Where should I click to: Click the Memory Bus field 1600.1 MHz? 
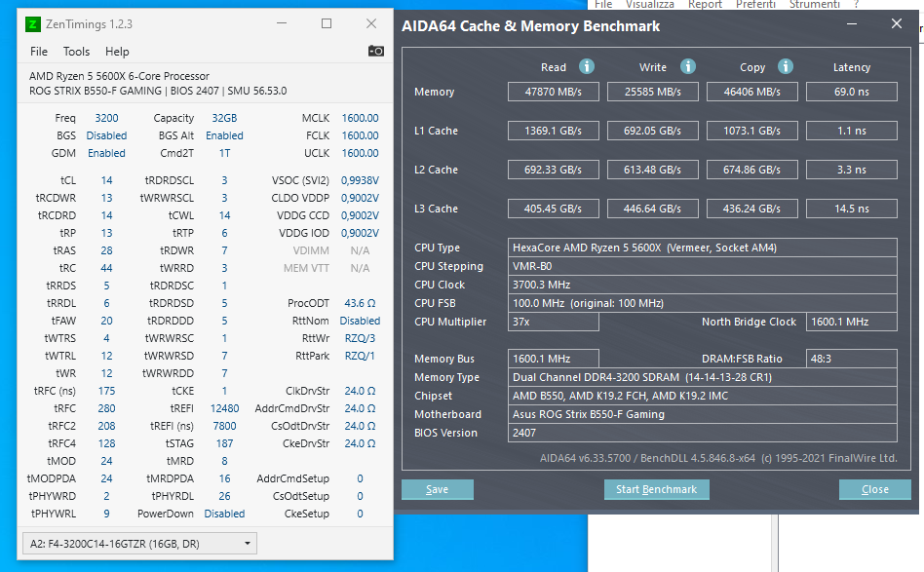(x=554, y=359)
